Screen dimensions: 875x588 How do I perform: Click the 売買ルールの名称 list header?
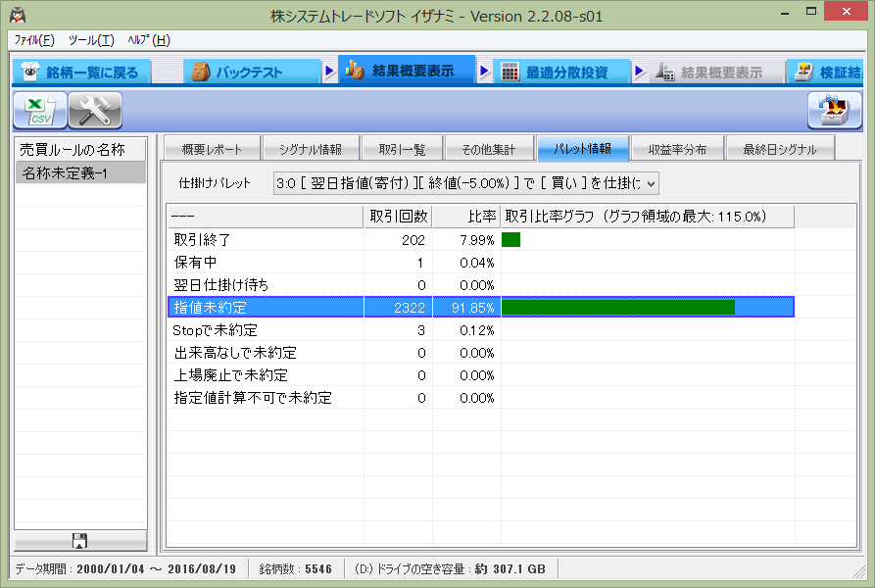pyautogui.click(x=80, y=150)
